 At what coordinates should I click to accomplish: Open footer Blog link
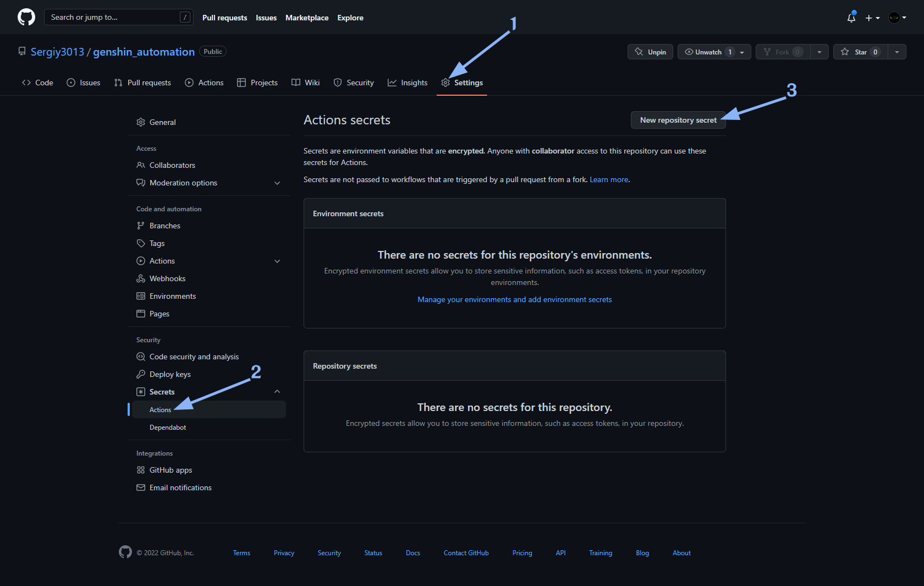tap(642, 553)
